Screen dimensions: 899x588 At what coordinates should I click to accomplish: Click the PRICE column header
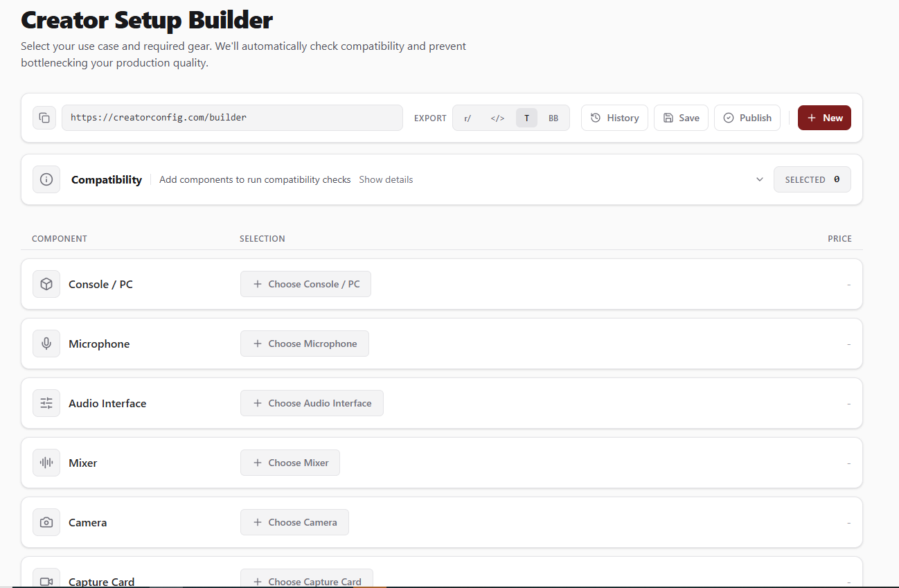(839, 238)
